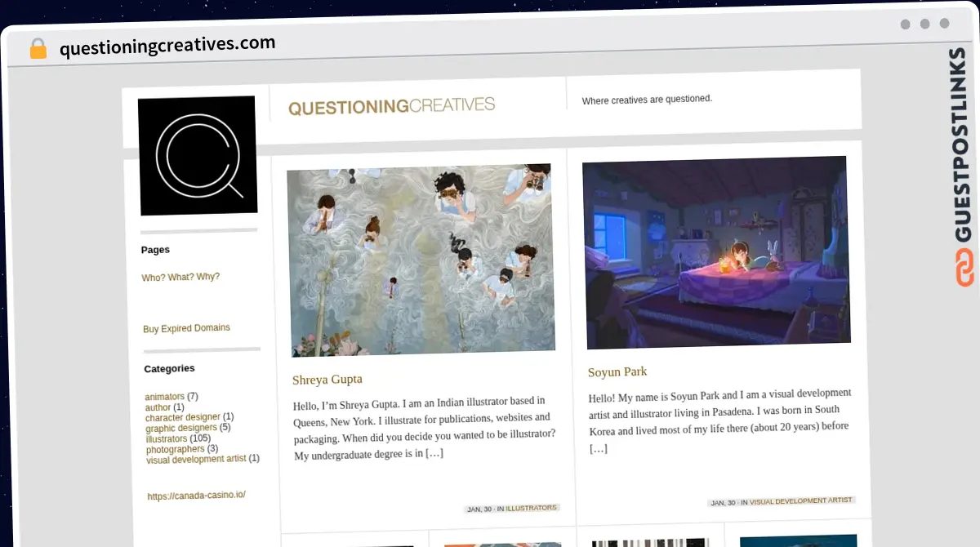980x547 pixels.
Task: Open the visual development artist sidebar category
Action: pos(196,459)
